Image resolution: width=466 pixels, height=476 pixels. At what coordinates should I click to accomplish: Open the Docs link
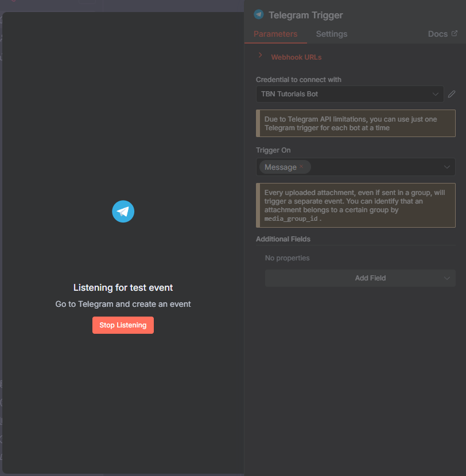point(437,34)
